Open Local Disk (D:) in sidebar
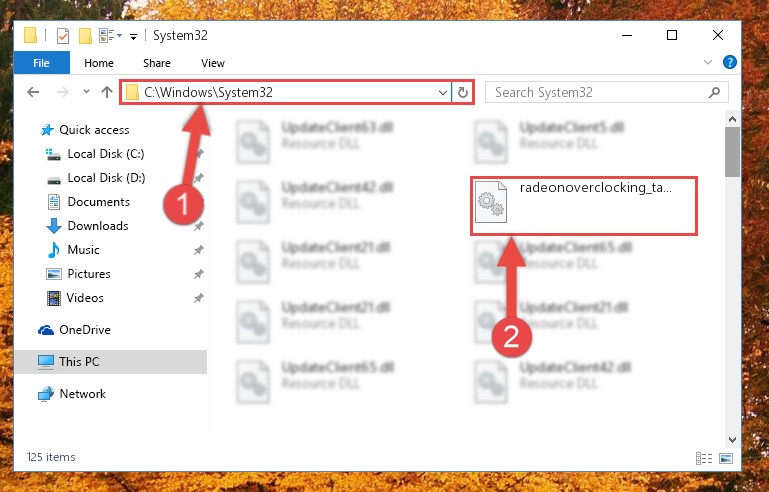Image resolution: width=769 pixels, height=492 pixels. point(106,178)
